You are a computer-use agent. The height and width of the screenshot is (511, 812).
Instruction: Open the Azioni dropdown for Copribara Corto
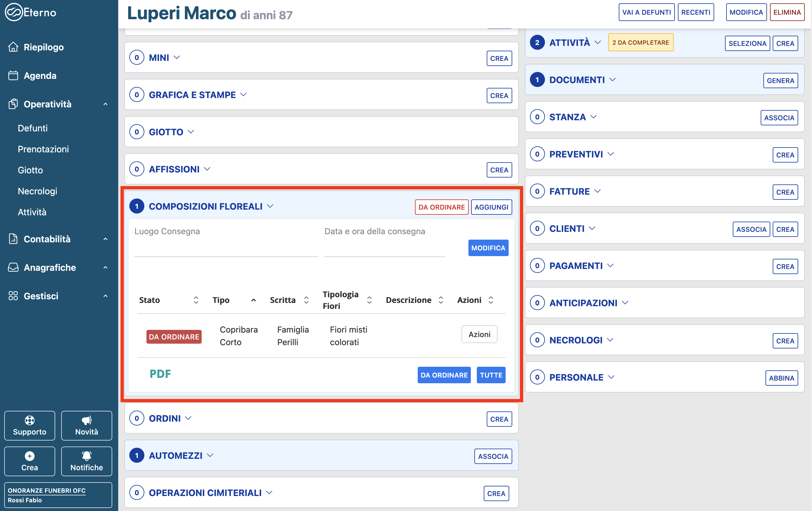pos(479,334)
